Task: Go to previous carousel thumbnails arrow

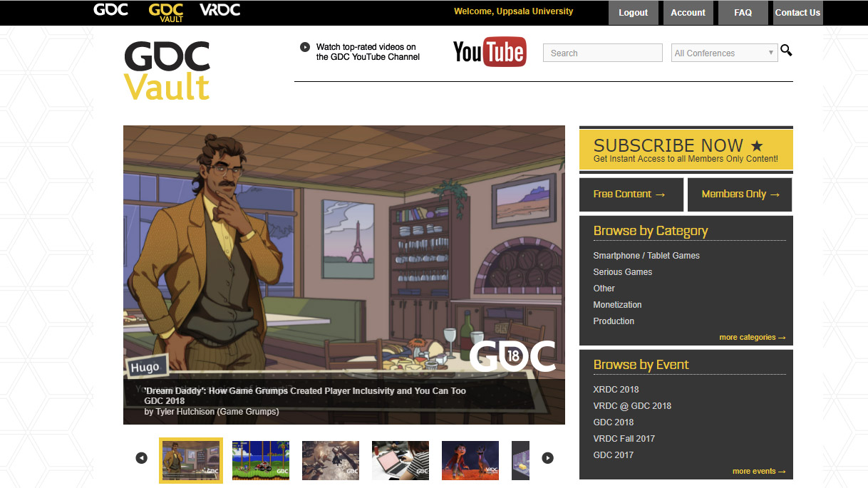Action: click(141, 458)
